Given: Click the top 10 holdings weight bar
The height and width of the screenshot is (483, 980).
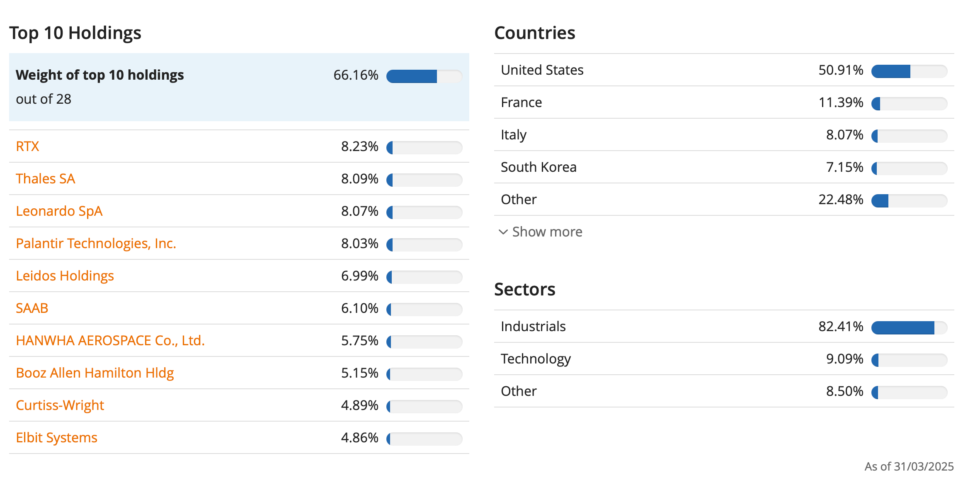Looking at the screenshot, I should click(x=425, y=76).
